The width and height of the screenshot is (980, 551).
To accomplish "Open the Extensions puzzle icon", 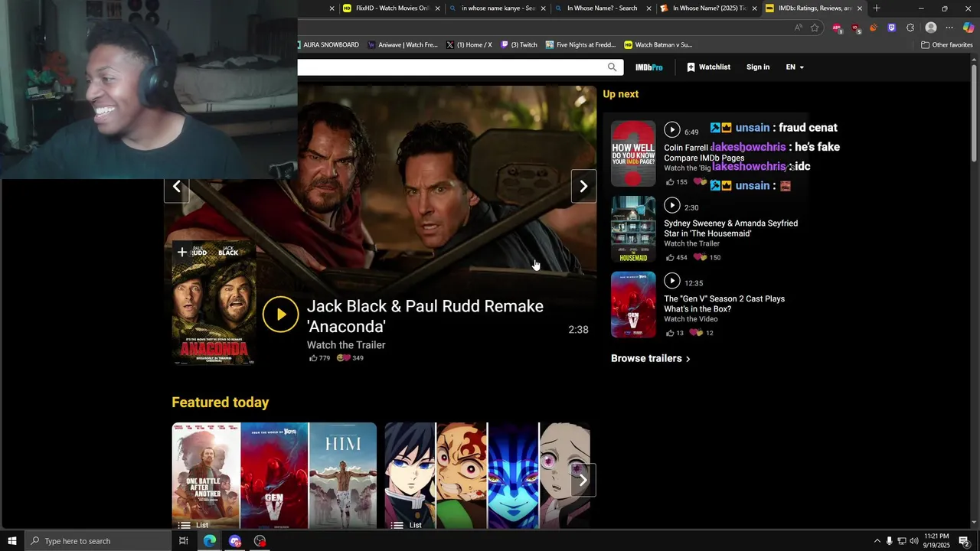I will pos(910,28).
